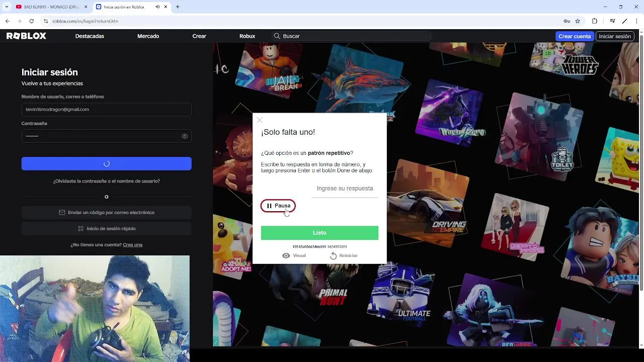This screenshot has width=644, height=362.
Task: Click the envelope icon beside Enviar un código
Action: click(x=62, y=213)
